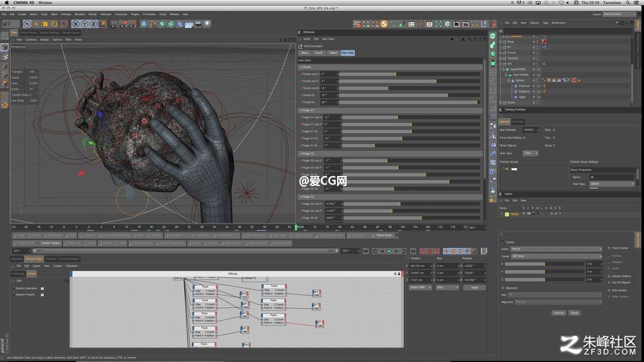
Task: Activate the Move tool
Action: coord(36,25)
